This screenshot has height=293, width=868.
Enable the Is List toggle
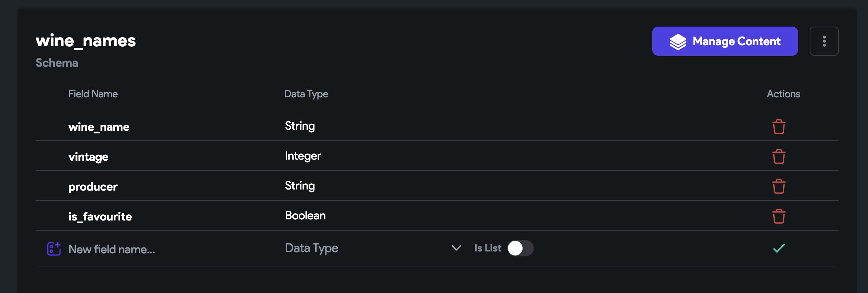(520, 249)
